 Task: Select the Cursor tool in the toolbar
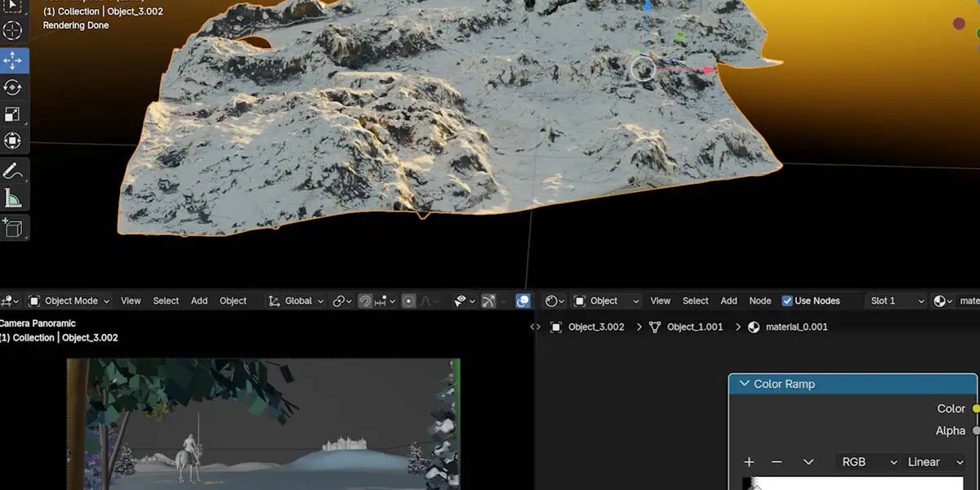pyautogui.click(x=13, y=31)
